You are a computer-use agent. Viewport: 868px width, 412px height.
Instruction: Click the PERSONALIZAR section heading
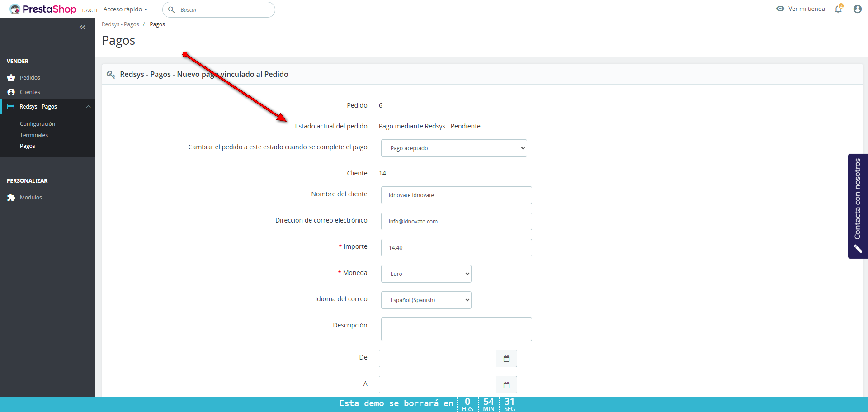(27, 181)
